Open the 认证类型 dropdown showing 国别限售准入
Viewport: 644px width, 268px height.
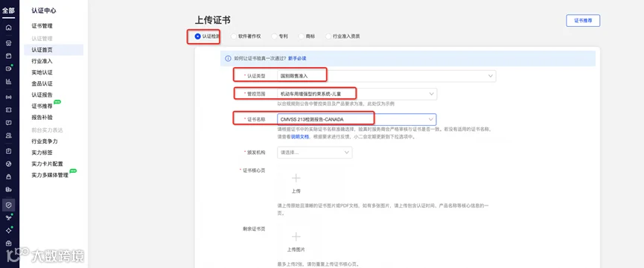pyautogui.click(x=386, y=76)
